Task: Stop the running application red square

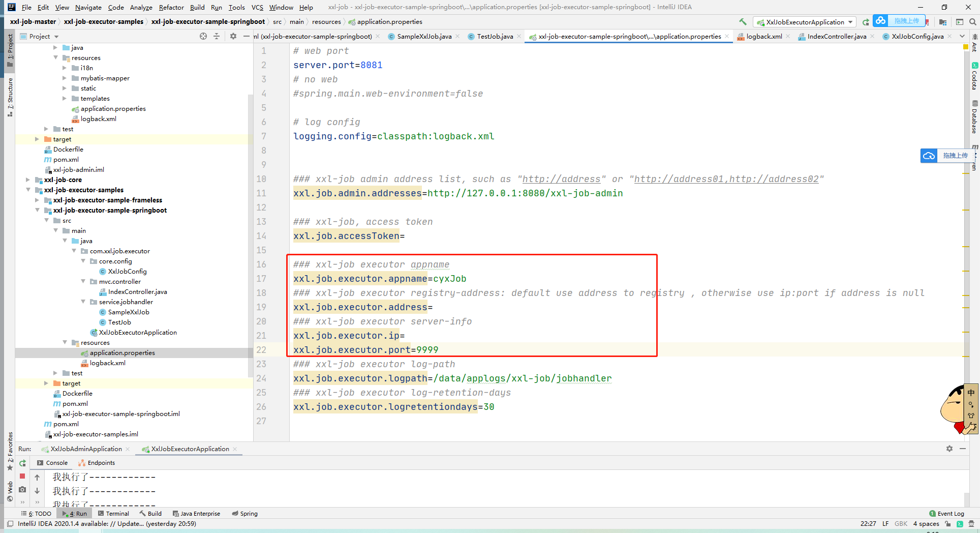Action: pyautogui.click(x=22, y=476)
